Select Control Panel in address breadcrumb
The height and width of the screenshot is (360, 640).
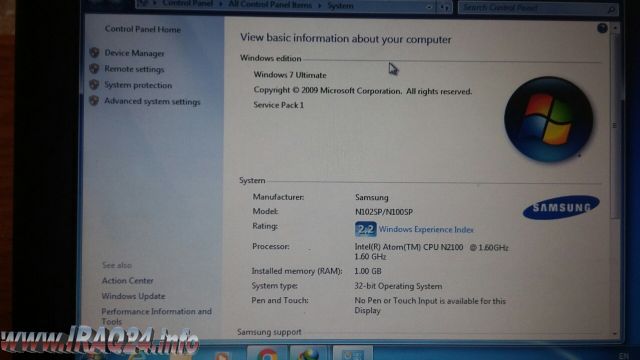tap(187, 4)
